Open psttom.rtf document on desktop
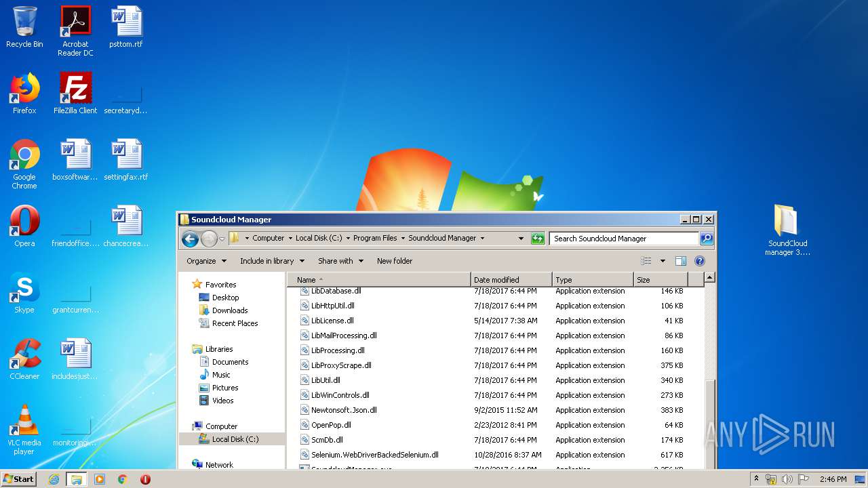The width and height of the screenshot is (868, 488). pos(126,27)
